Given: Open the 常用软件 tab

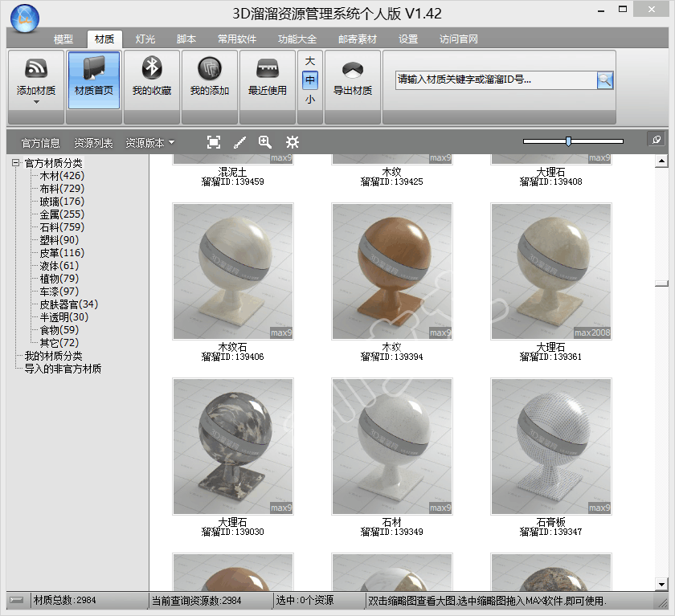Looking at the screenshot, I should click(237, 39).
